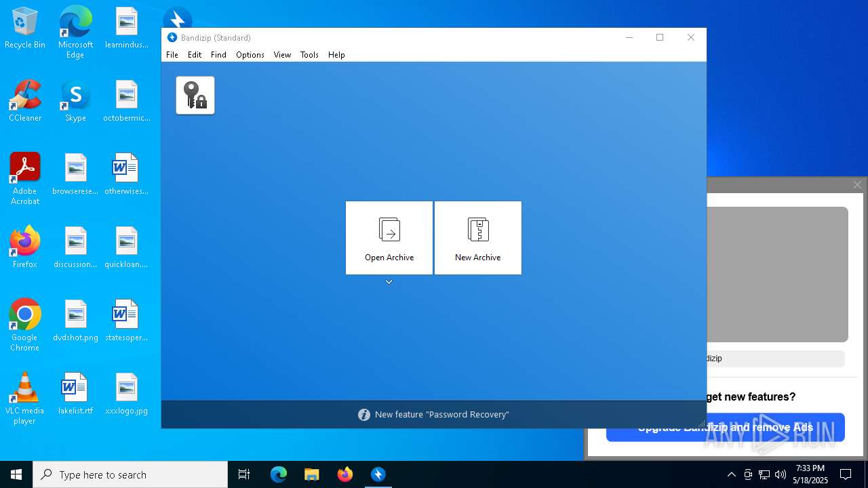Select discussion image file on desktop

pyautogui.click(x=75, y=248)
